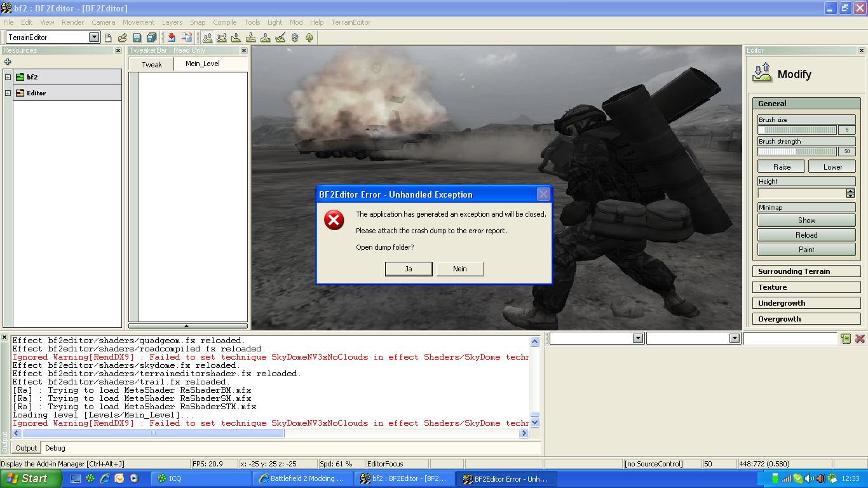This screenshot has height=488, width=868.
Task: Click the New file toolbar icon
Action: click(x=108, y=37)
